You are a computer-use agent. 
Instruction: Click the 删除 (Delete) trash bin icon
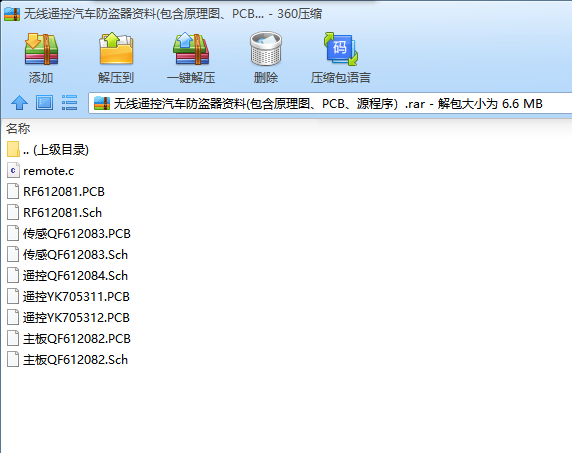[x=266, y=49]
